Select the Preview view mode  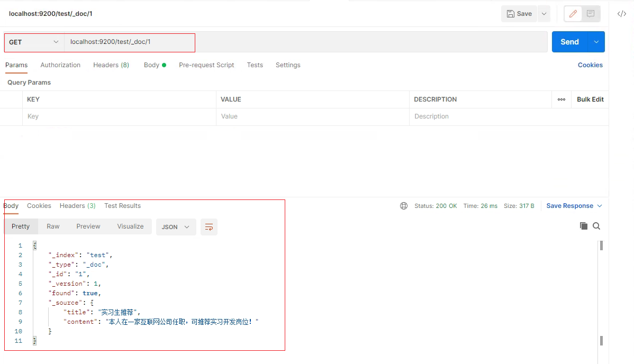coord(88,226)
